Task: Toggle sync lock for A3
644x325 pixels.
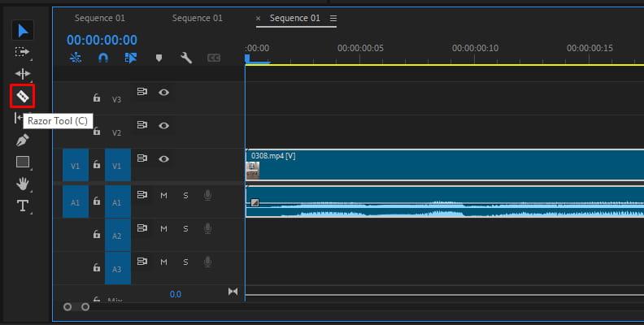Action: (x=142, y=262)
